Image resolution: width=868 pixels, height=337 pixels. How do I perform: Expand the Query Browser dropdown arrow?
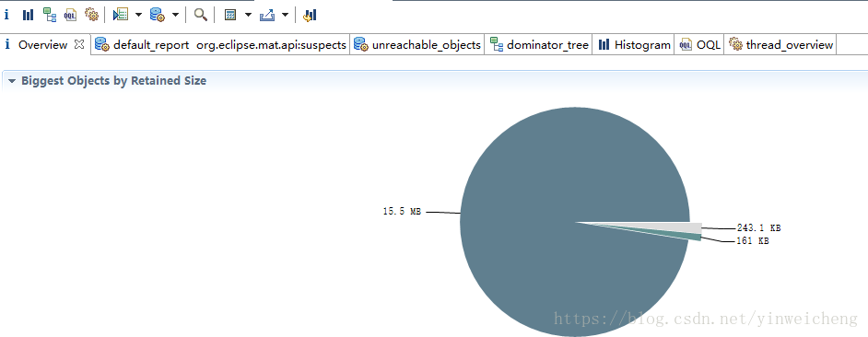click(175, 15)
